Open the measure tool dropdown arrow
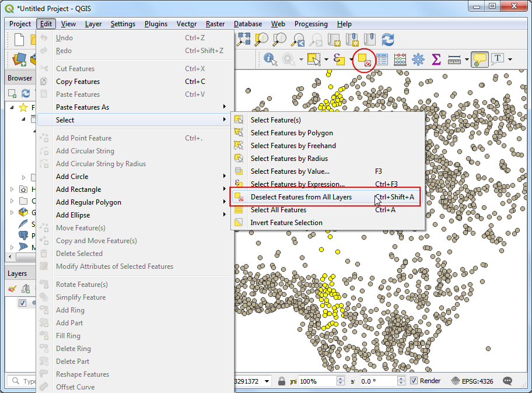The height and width of the screenshot is (393, 532). (x=467, y=59)
